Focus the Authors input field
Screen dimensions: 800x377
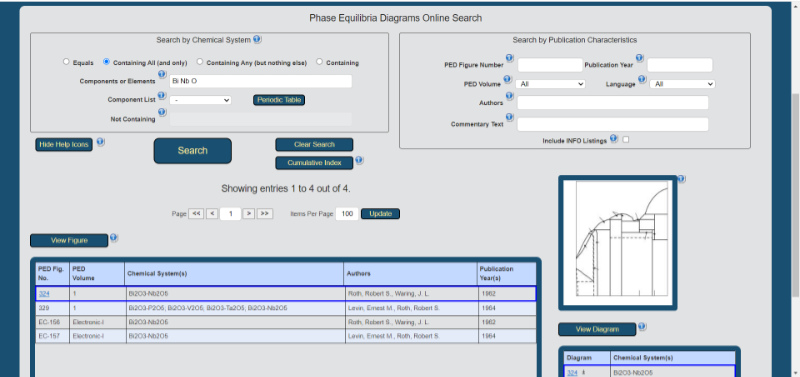coord(613,103)
